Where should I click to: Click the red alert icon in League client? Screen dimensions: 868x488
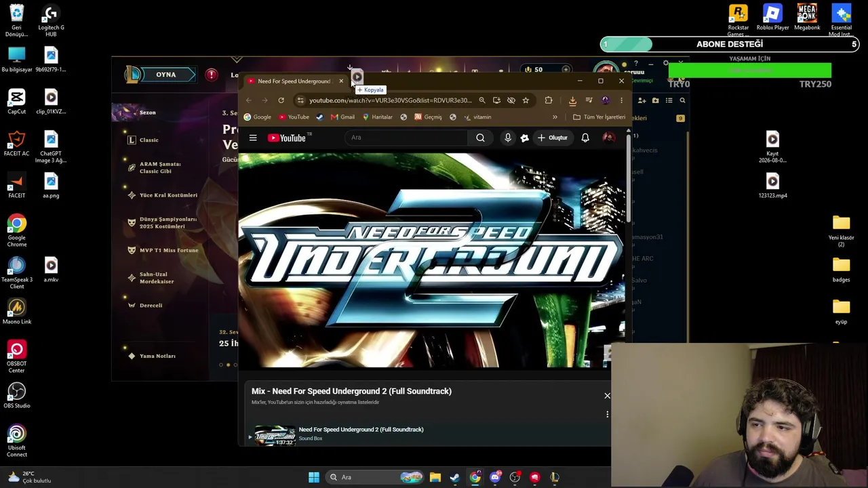[212, 75]
